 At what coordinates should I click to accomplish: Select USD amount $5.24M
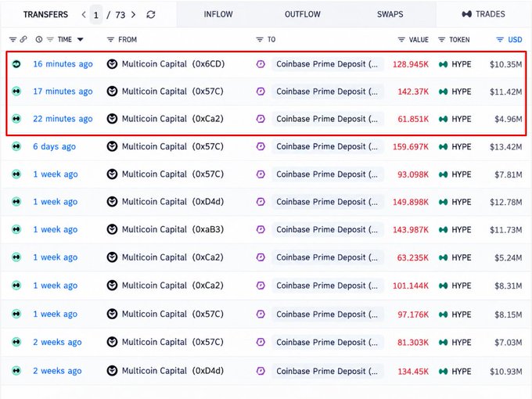click(x=509, y=258)
